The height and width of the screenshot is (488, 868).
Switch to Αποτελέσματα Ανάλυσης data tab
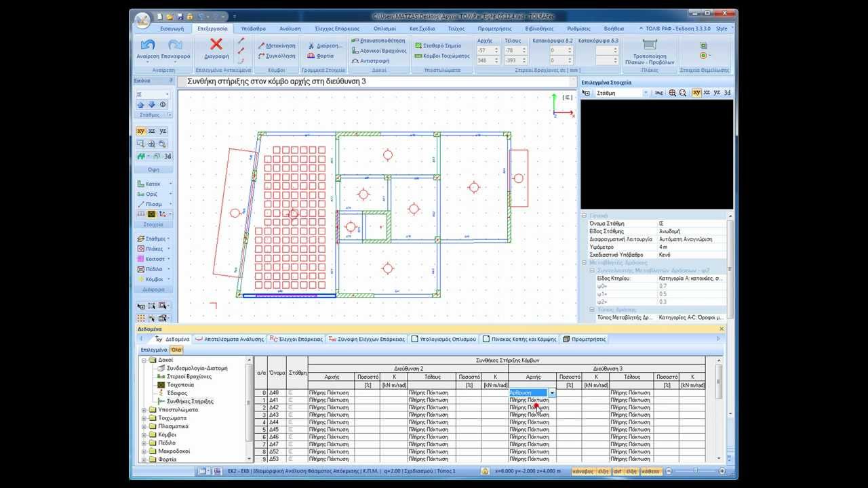[229, 339]
